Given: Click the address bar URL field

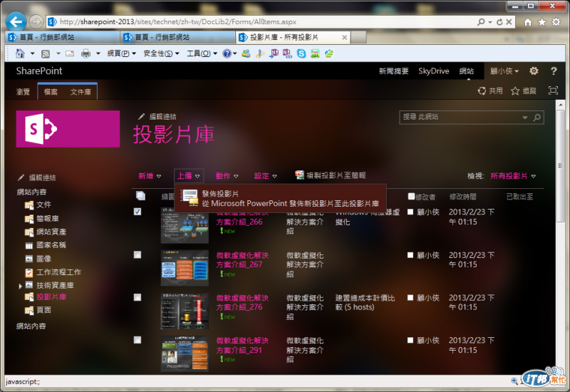Looking at the screenshot, I should (261, 22).
